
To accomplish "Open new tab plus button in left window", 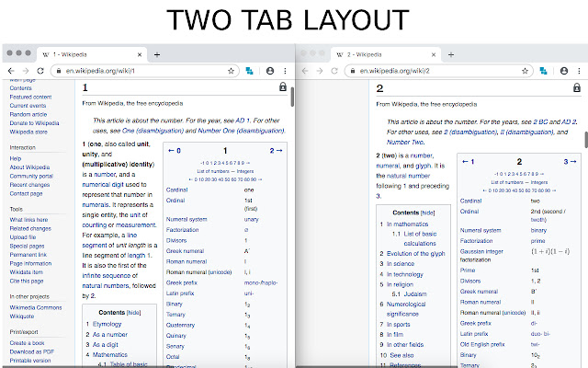I will tap(157, 55).
